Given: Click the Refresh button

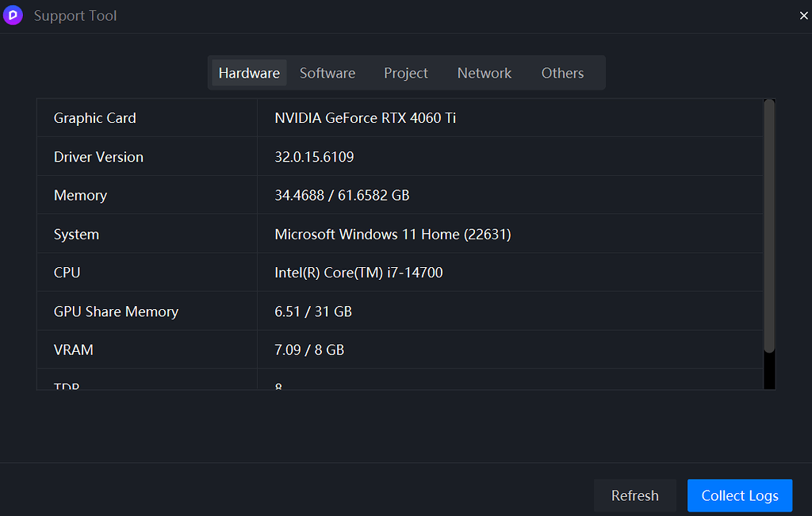Looking at the screenshot, I should point(634,495).
